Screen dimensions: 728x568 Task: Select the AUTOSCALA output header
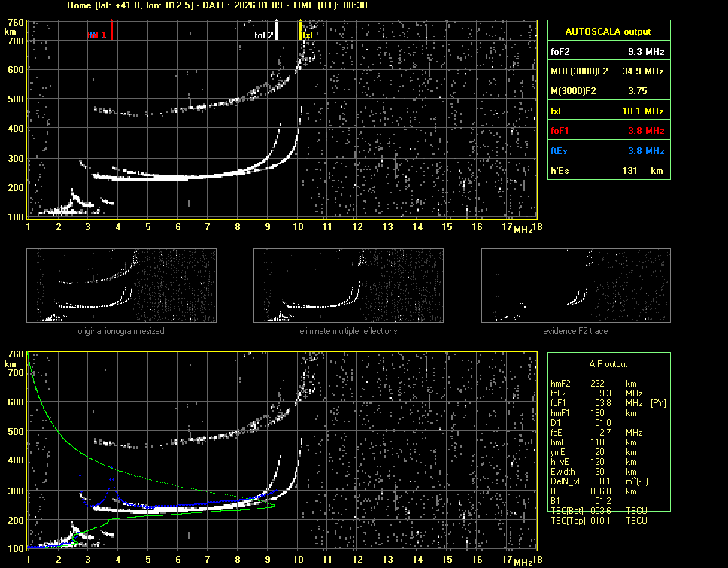pos(608,32)
